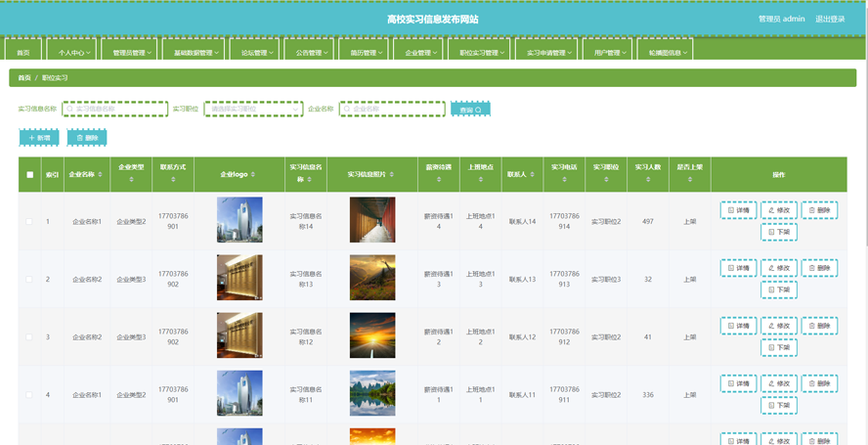Screen dimensions: 868x445
Task: Click 首页 in the breadcrumb
Action: 24,78
